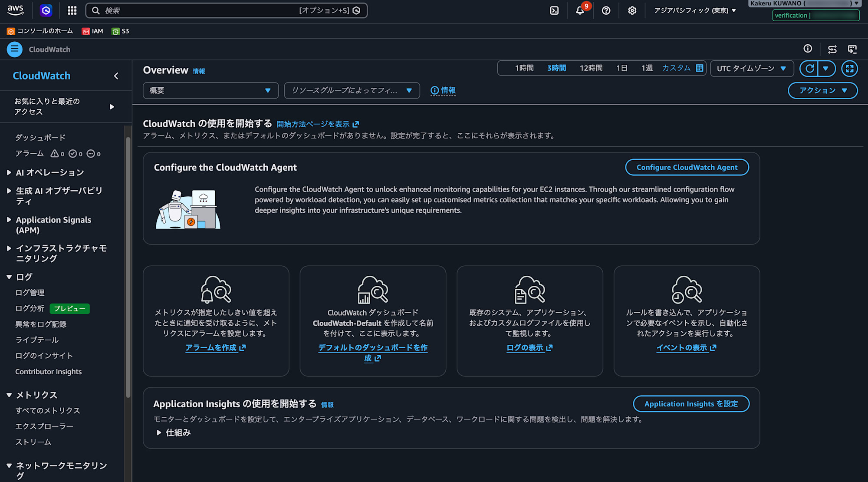Refresh the Overview dashboard

coord(809,69)
